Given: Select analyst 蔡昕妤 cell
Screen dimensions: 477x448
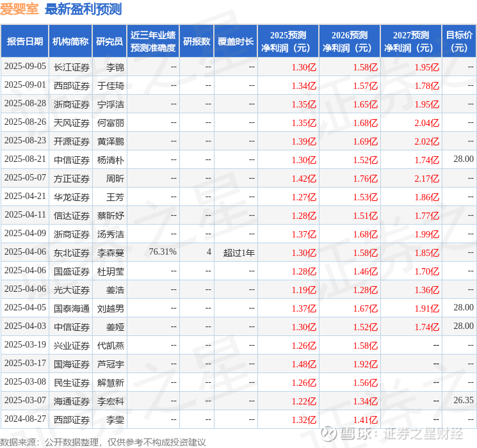Looking at the screenshot, I should (111, 216).
